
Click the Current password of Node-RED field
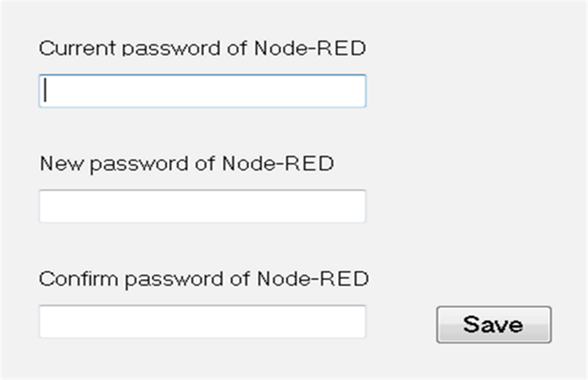(x=202, y=91)
